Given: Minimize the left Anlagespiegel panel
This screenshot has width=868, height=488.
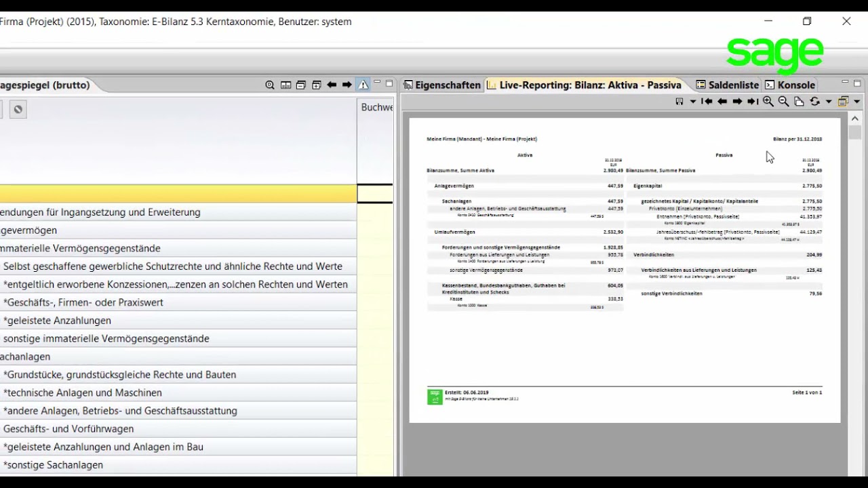Looking at the screenshot, I should pos(377,83).
